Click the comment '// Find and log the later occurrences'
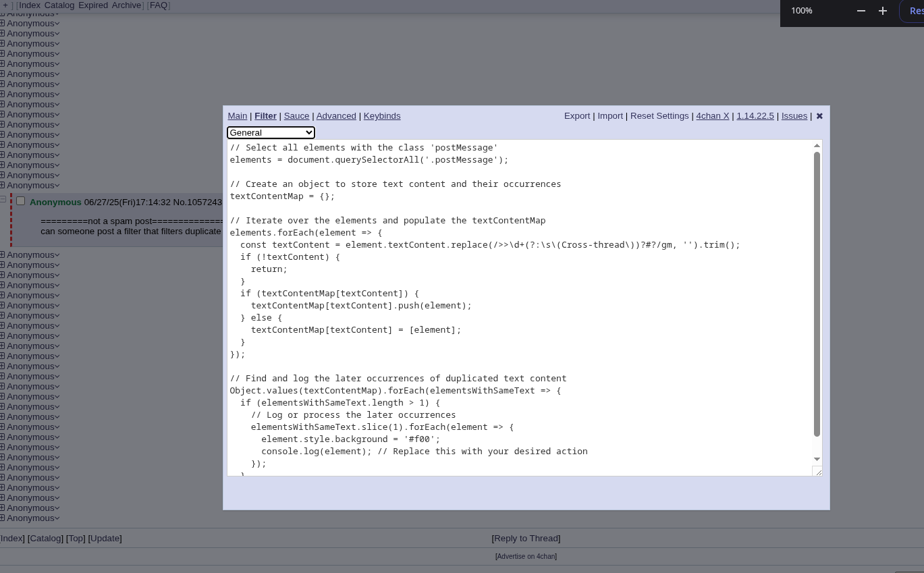Screen dimensions: 924x573 click(x=398, y=379)
